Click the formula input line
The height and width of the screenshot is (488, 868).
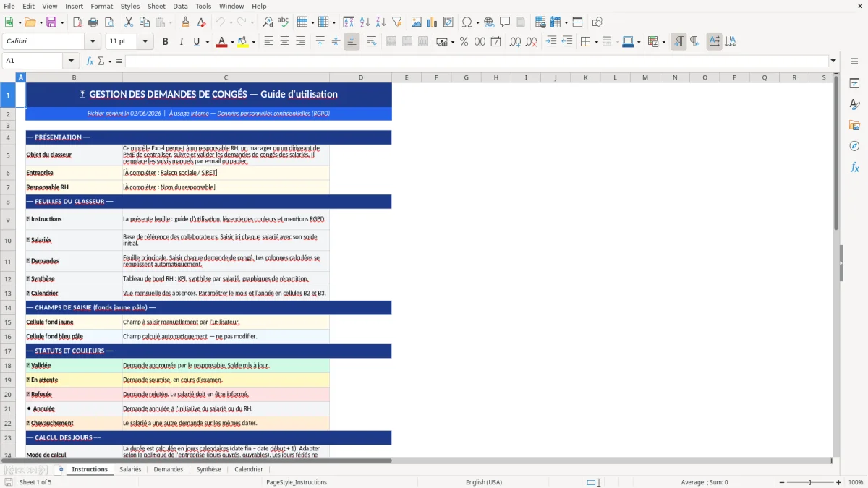coord(477,61)
